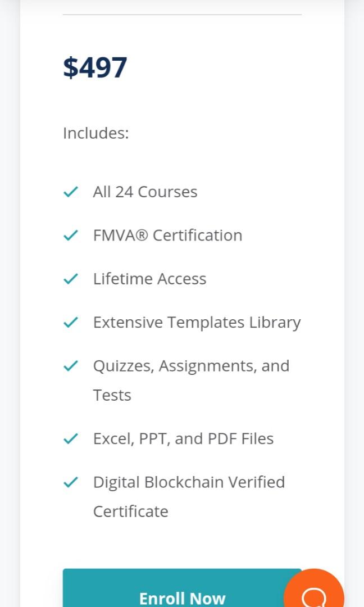
Task: Click the checkmark beside Digital Blockchain Verified Certificate
Action: [70, 482]
